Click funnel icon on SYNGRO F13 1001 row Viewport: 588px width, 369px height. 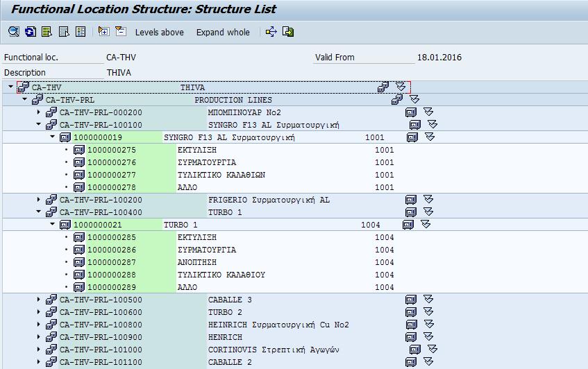click(x=430, y=137)
